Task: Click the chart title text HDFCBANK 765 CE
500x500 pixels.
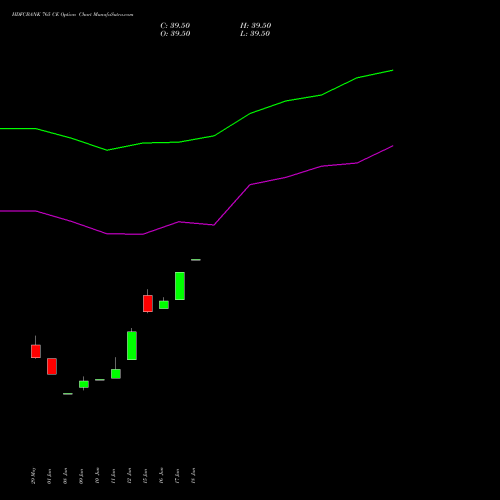Action: (x=35, y=15)
